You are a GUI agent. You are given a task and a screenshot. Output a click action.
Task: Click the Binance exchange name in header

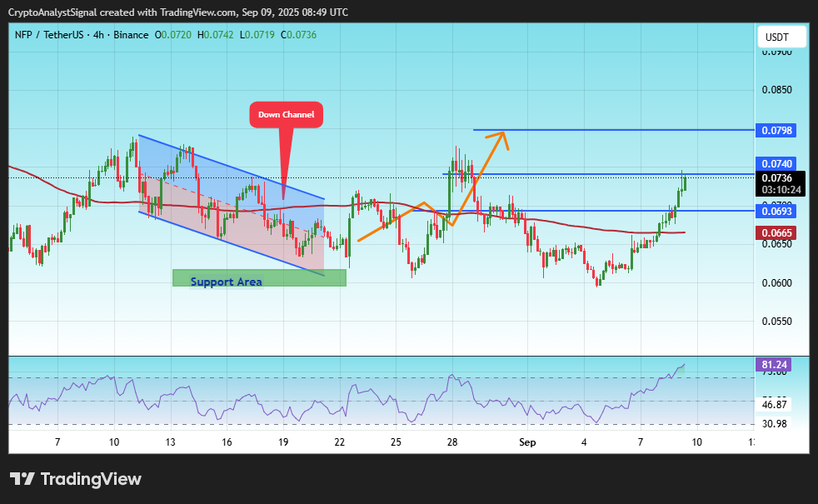pos(131,35)
